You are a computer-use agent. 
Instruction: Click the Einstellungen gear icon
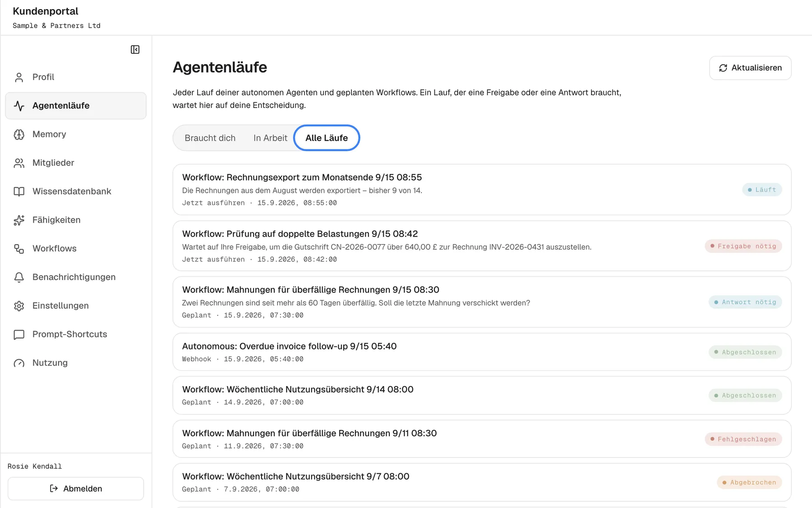19,306
